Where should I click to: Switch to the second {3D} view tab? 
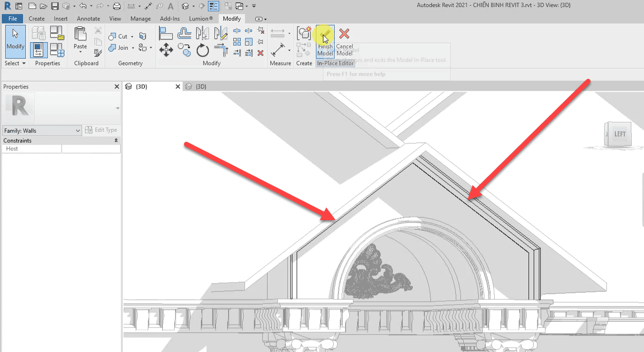[201, 86]
